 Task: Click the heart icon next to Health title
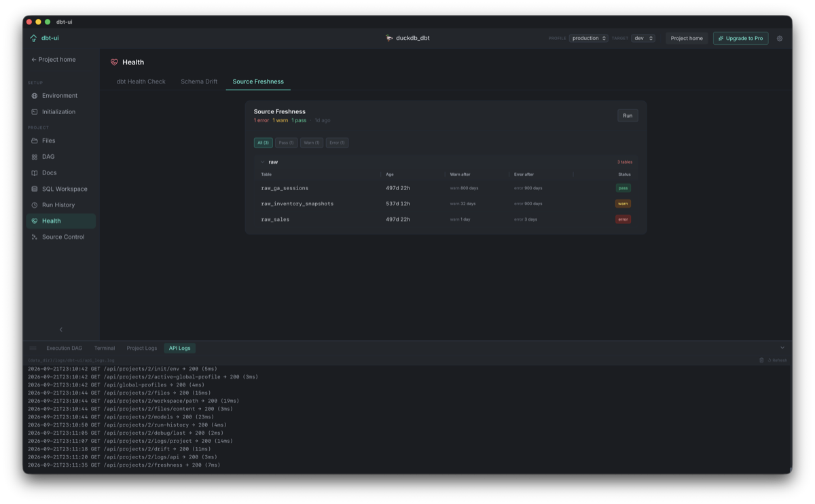[114, 62]
